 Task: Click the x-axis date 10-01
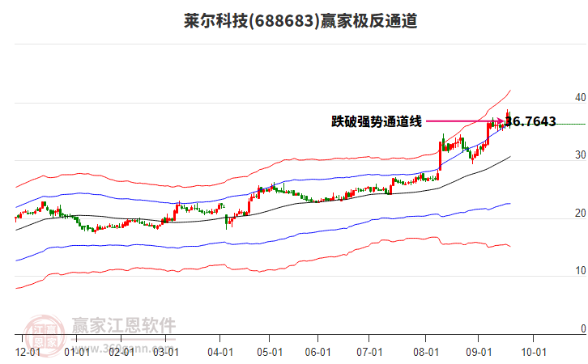coord(534,352)
